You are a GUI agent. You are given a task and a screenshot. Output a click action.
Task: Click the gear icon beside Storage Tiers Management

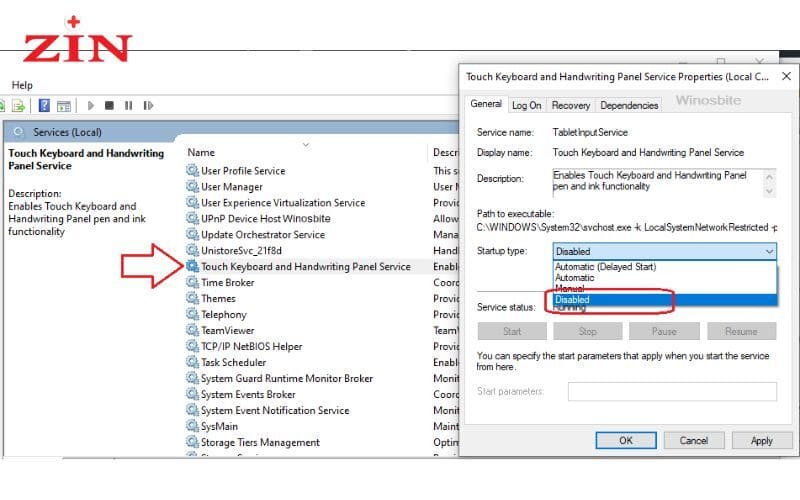click(192, 442)
